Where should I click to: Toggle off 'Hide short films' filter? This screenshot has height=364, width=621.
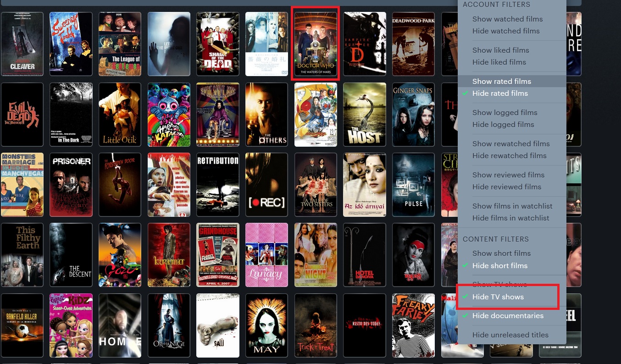[500, 265]
